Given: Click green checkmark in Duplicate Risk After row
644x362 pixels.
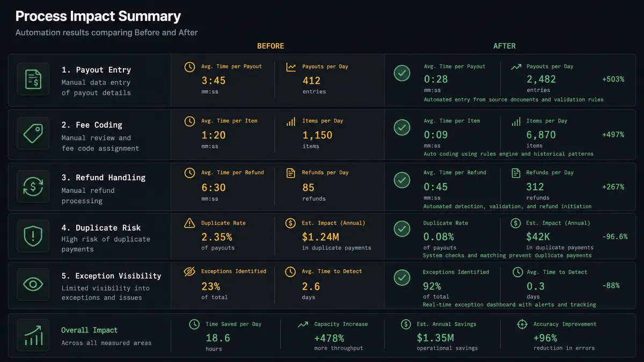Looking at the screenshot, I should [402, 229].
